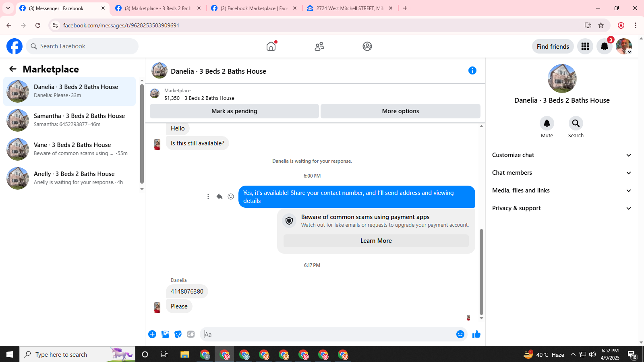644x362 pixels.
Task: Expand Media, files and links section
Action: 562,190
